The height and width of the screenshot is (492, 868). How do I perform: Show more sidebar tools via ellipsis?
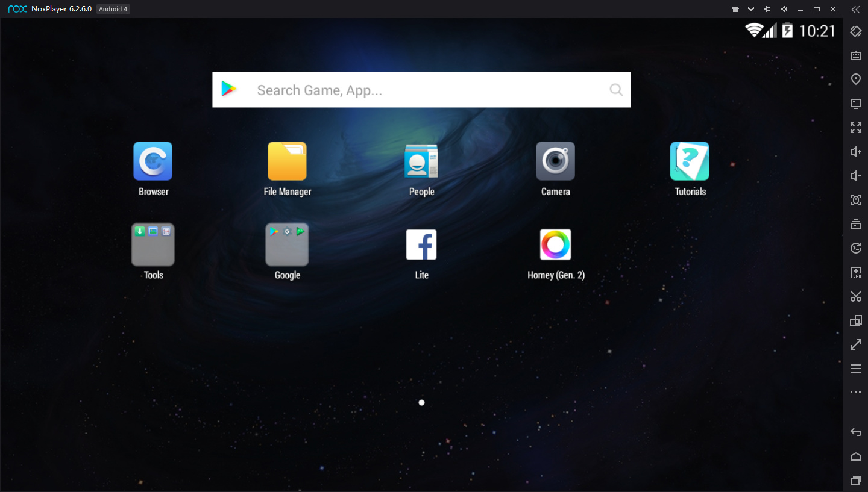pyautogui.click(x=855, y=393)
